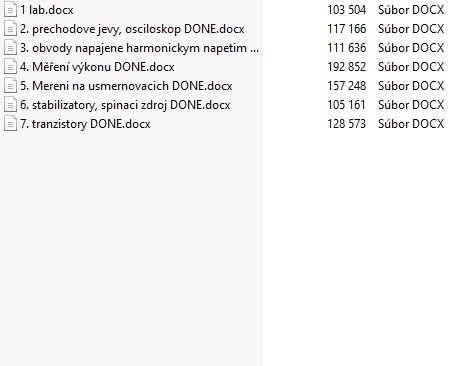
Task: Click the size value 192 852
Action: [346, 67]
